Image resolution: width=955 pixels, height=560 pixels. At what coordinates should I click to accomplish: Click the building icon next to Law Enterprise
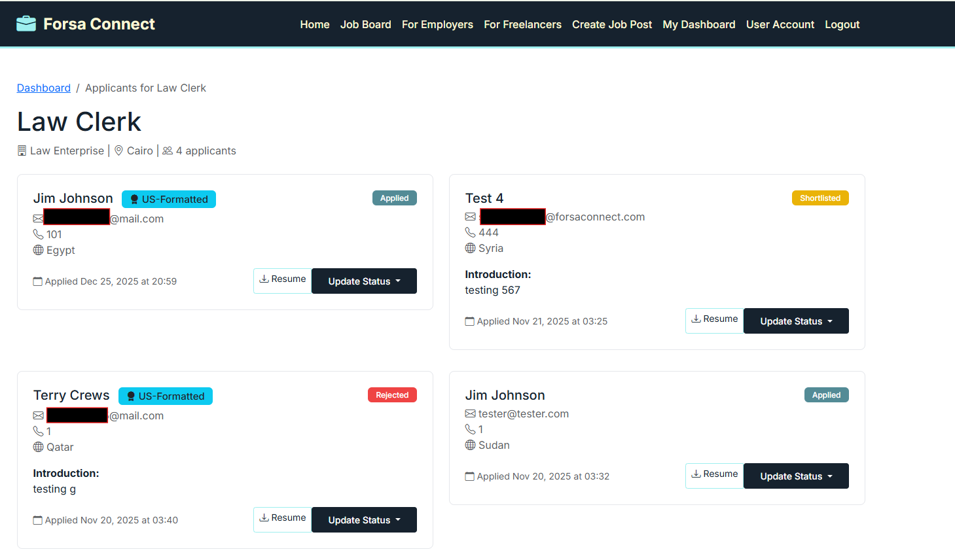[21, 150]
